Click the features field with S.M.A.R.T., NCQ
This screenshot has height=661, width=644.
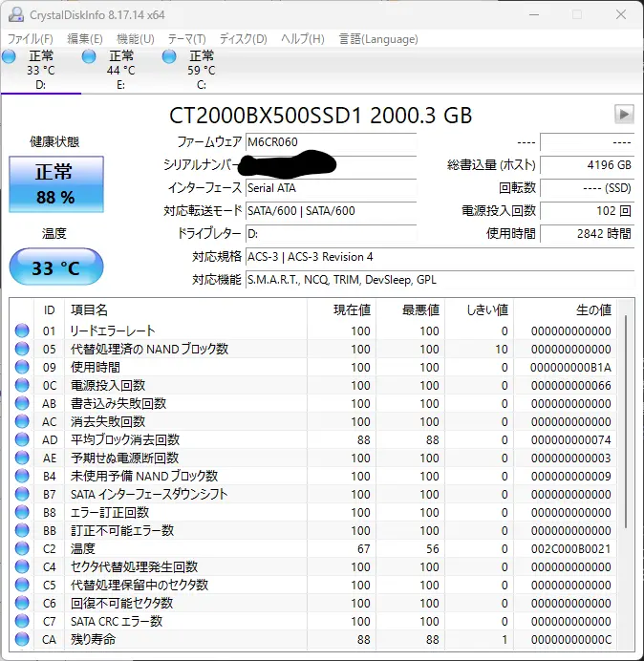(x=440, y=280)
